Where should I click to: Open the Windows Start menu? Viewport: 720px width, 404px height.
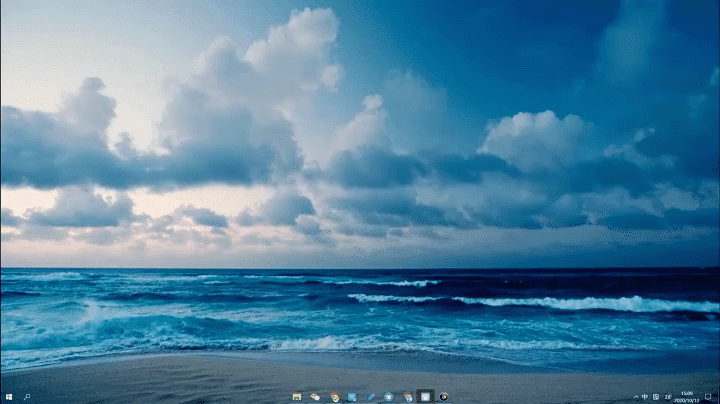coord(7,397)
